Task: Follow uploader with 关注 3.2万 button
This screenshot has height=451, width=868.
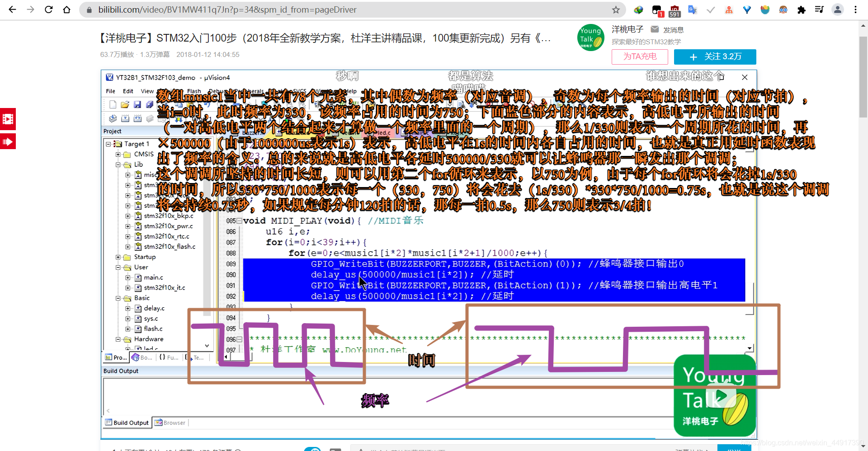Action: pos(715,56)
